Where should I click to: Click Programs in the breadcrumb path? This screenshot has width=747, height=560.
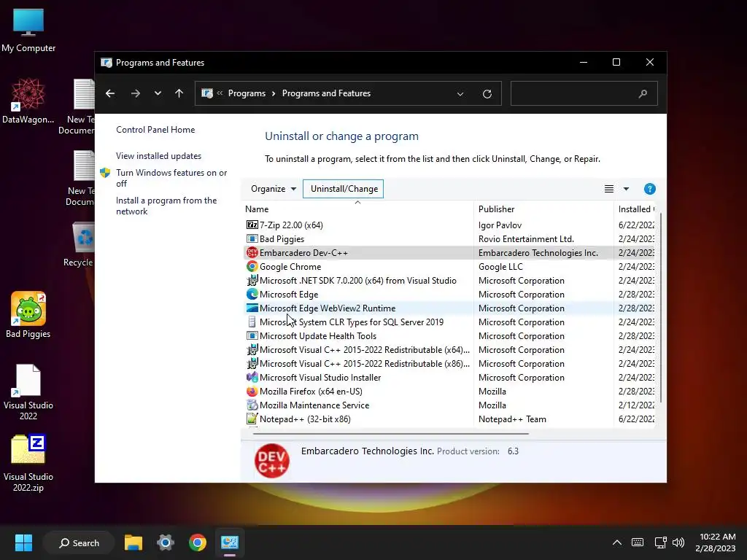click(x=247, y=93)
